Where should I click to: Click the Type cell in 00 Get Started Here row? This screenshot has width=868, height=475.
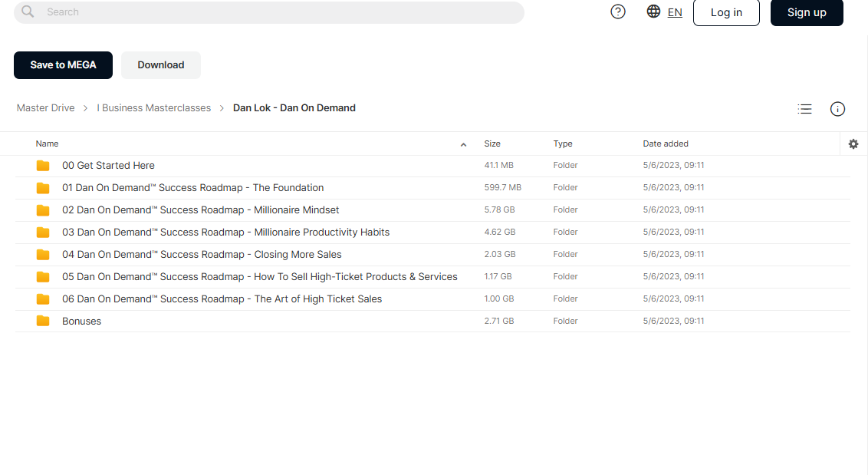565,165
